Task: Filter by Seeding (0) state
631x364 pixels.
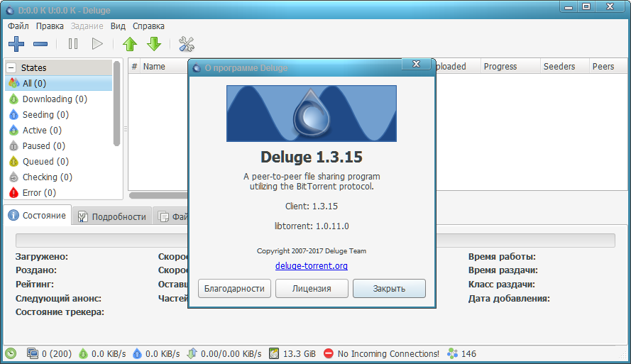Action: pyautogui.click(x=59, y=115)
